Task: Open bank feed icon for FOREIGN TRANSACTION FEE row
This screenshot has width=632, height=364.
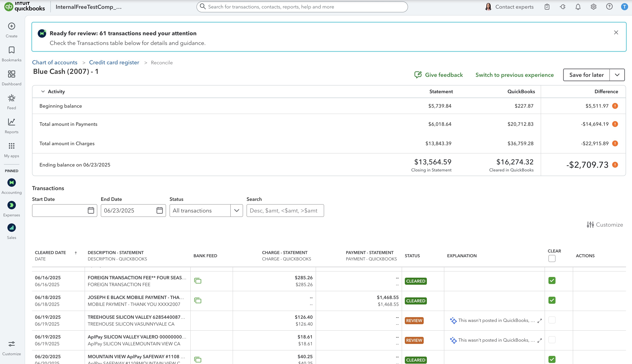Action: [x=198, y=281]
